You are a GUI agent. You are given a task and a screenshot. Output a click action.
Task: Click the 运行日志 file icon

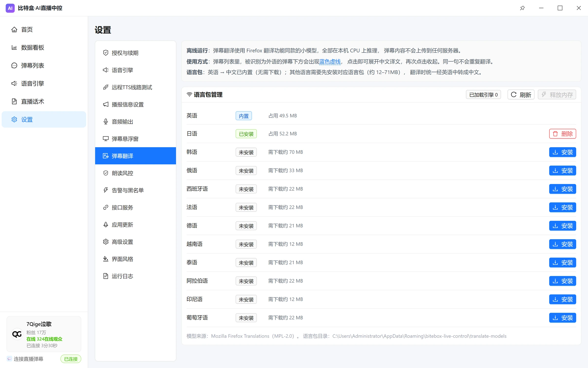click(106, 276)
